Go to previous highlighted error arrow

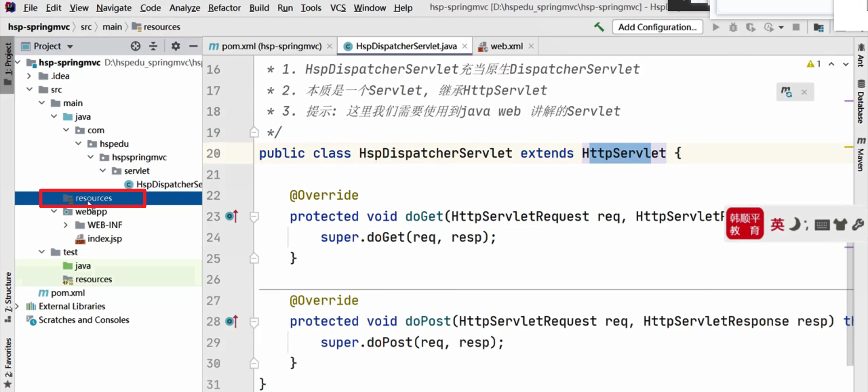click(831, 64)
